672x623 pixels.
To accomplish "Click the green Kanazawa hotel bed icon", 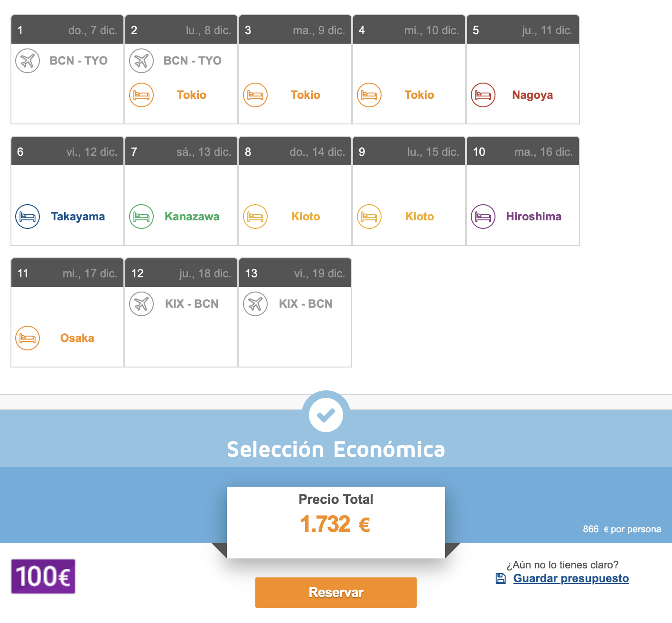I will [141, 217].
